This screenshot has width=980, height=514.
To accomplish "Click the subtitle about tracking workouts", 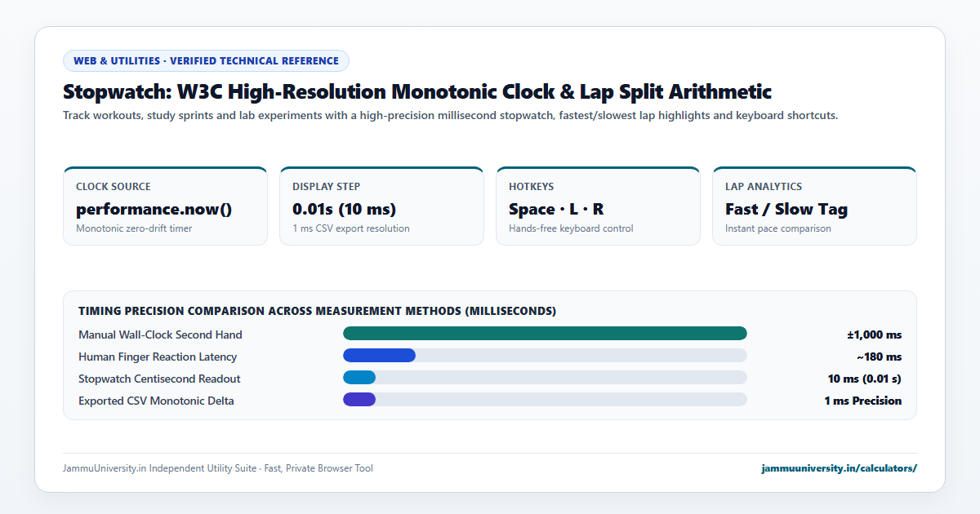I will coord(451,115).
